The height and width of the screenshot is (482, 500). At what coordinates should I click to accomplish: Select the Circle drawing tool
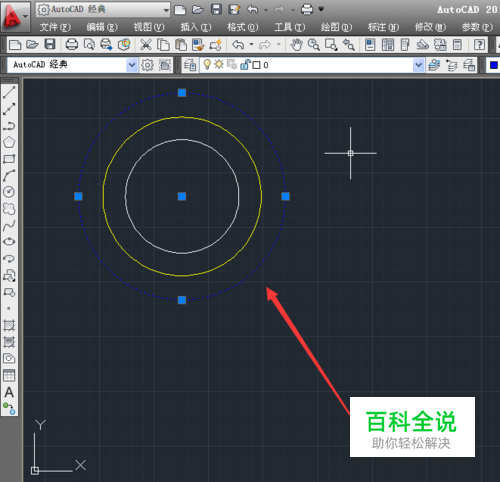click(9, 192)
